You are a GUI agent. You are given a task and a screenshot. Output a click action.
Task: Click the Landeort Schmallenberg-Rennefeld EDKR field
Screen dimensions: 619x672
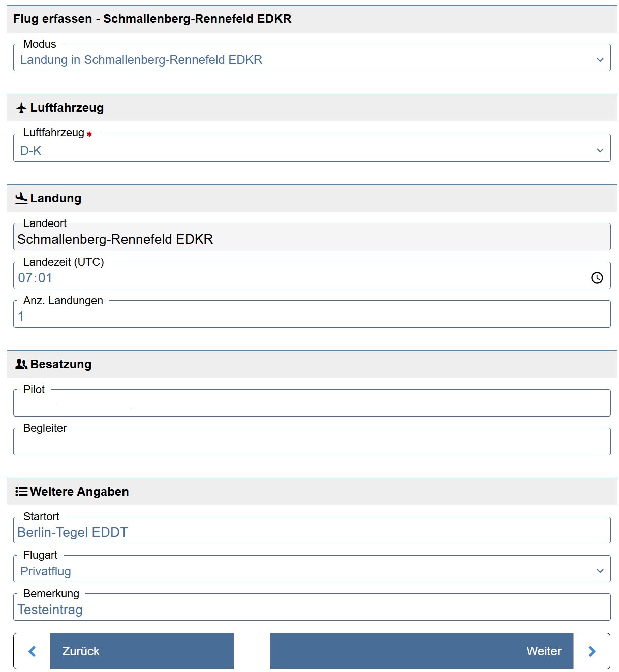click(x=312, y=239)
